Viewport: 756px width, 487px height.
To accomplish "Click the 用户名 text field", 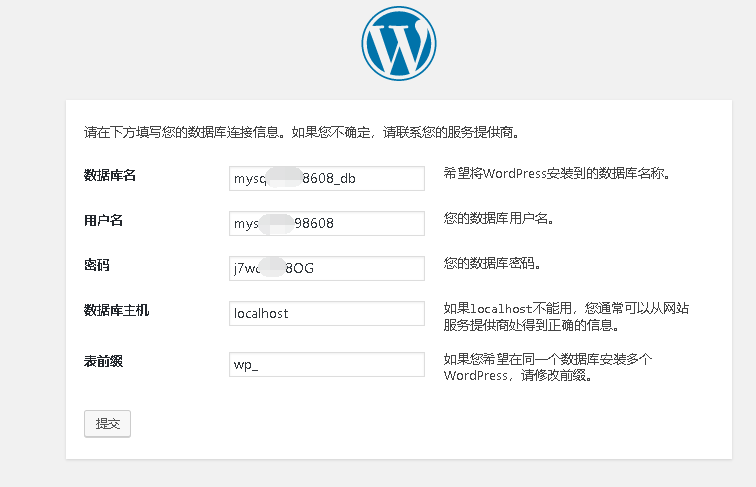I will point(327,223).
